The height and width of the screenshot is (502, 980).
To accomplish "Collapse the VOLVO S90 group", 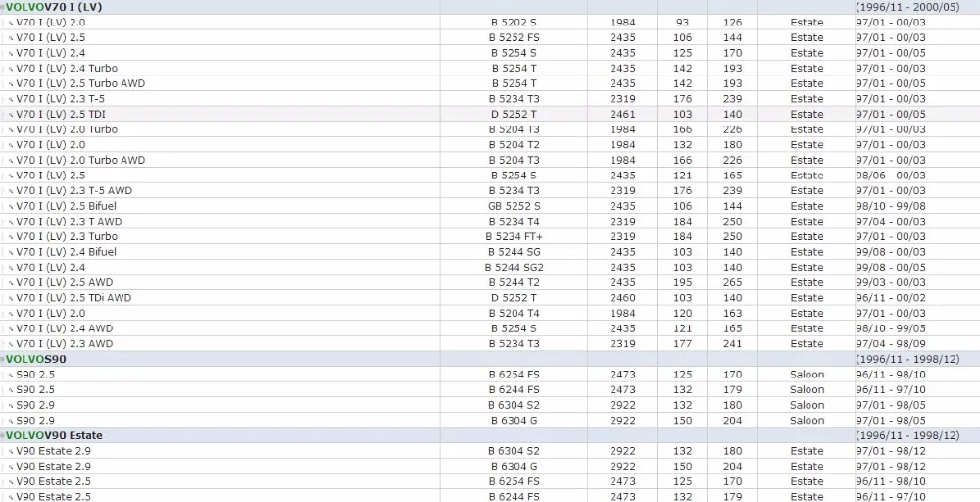I will pyautogui.click(x=3, y=360).
